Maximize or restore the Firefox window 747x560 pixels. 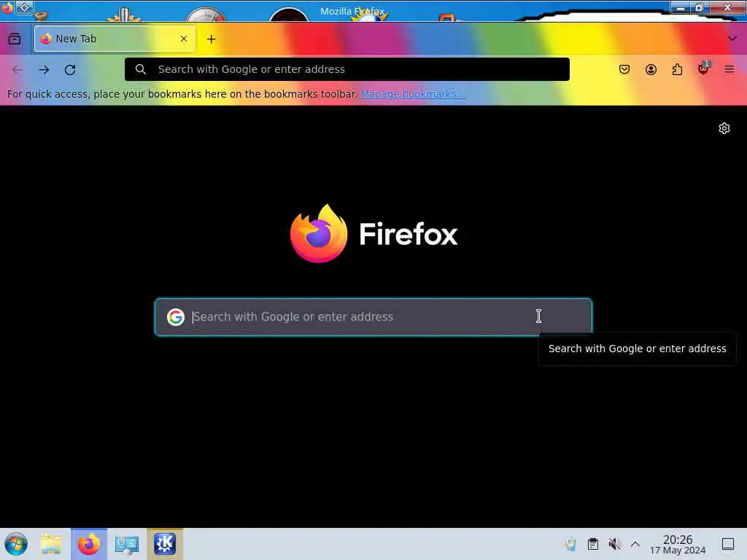[x=700, y=7]
